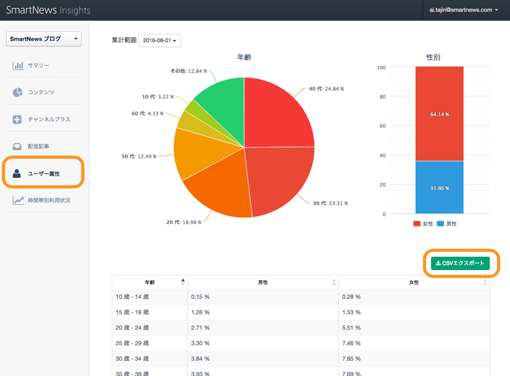The width and height of the screenshot is (510, 376).
Task: Click the 性別 chart title
Action: click(x=433, y=57)
